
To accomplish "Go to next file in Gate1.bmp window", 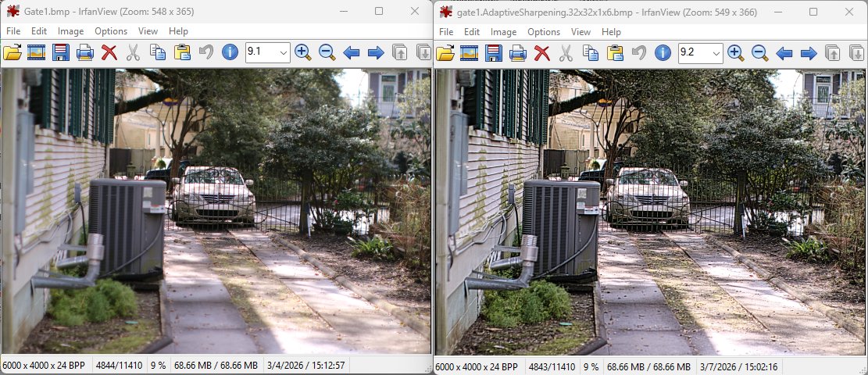I will click(x=376, y=53).
